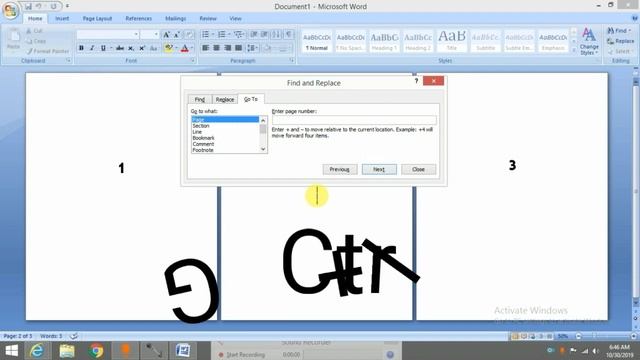Open the Insert ribbon tab
Image resolution: width=640 pixels, height=360 pixels.
[x=62, y=19]
